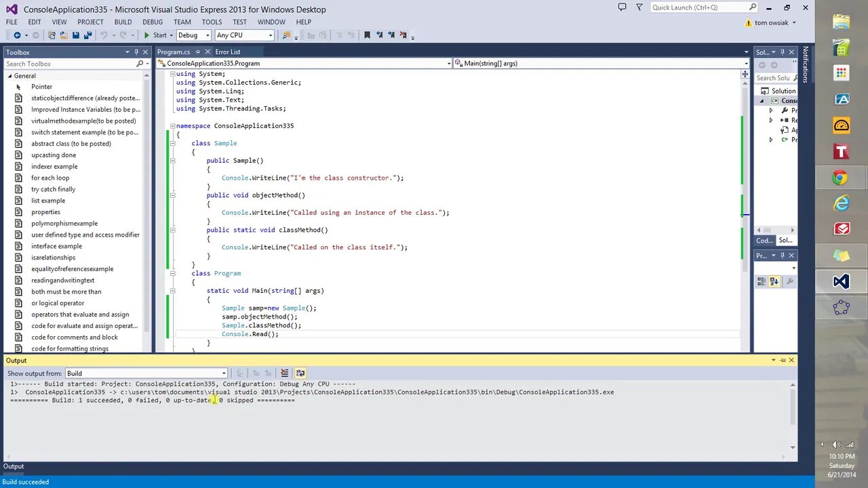The height and width of the screenshot is (488, 868).
Task: Collapse the General toolbox group
Action: (10, 76)
